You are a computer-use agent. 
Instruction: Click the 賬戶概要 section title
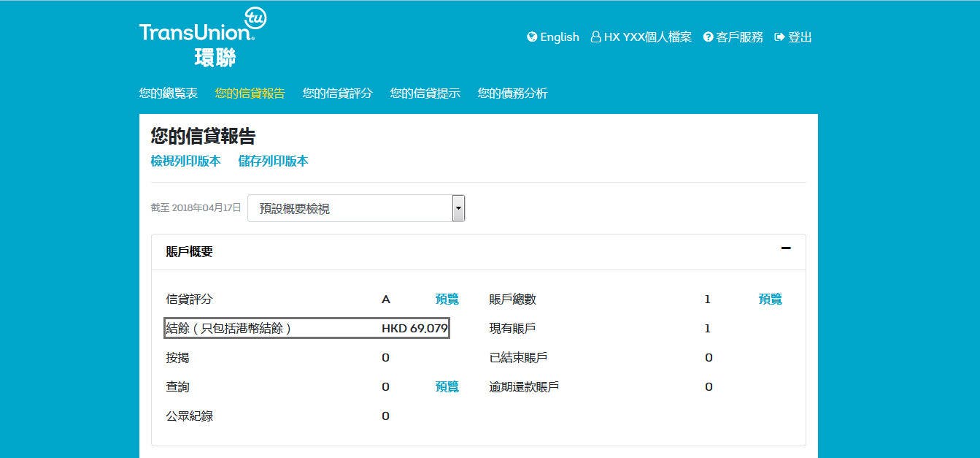[x=190, y=252]
